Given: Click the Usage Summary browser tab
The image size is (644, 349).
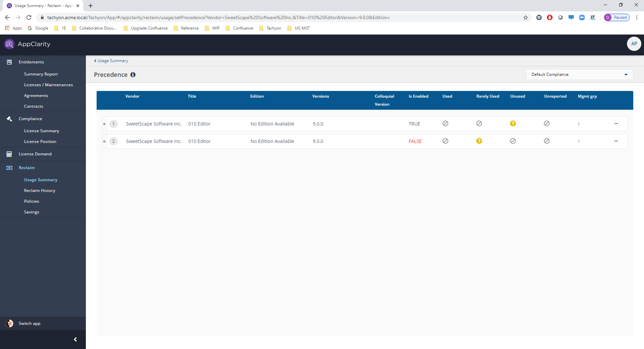Looking at the screenshot, I should (43, 6).
